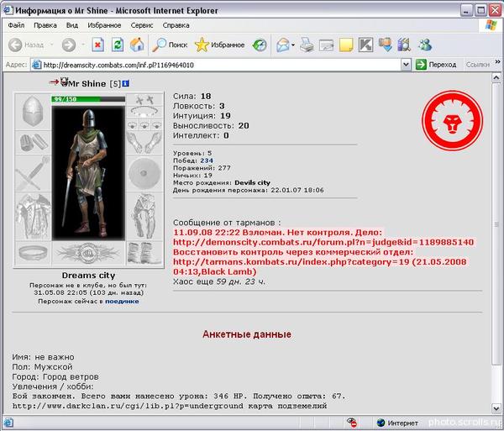
Task: Click the Ссылки links bar label
Action: (478, 65)
